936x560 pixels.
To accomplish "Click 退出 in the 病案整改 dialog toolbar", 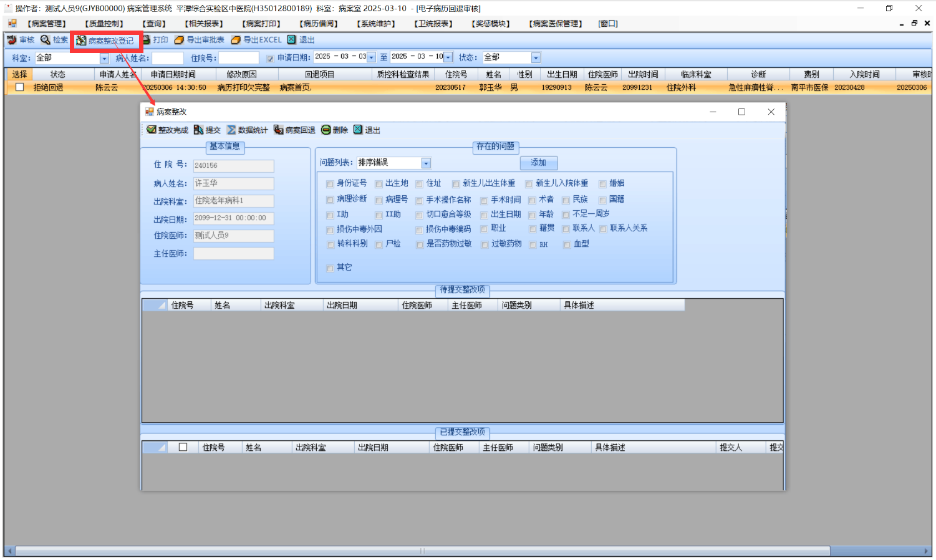I will tap(367, 130).
